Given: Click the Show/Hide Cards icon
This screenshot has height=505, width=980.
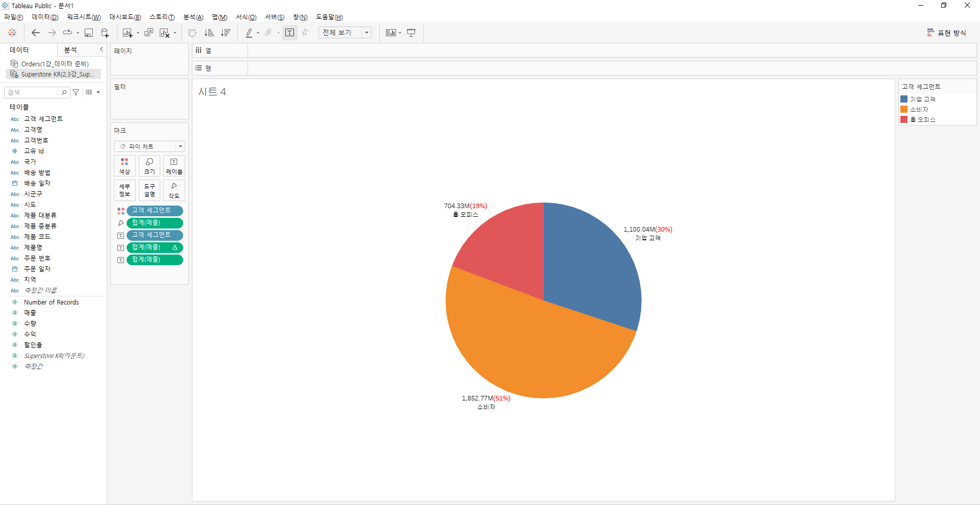Looking at the screenshot, I should (391, 33).
